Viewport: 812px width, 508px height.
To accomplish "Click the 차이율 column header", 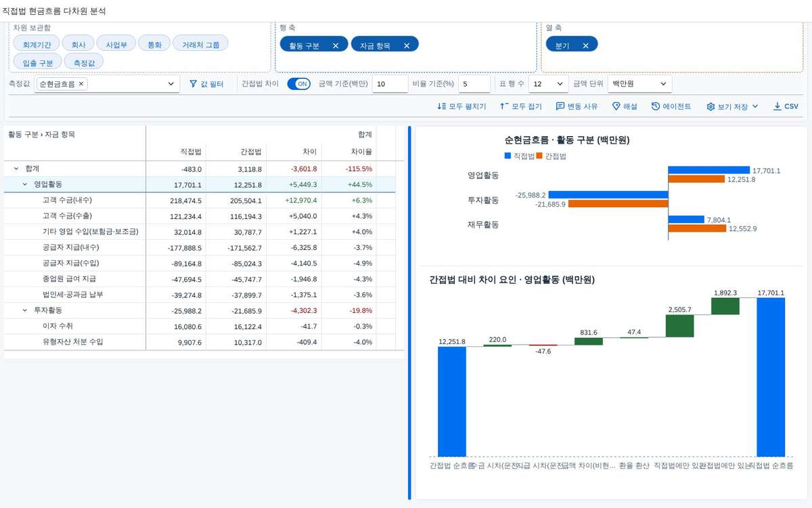I will pos(361,152).
